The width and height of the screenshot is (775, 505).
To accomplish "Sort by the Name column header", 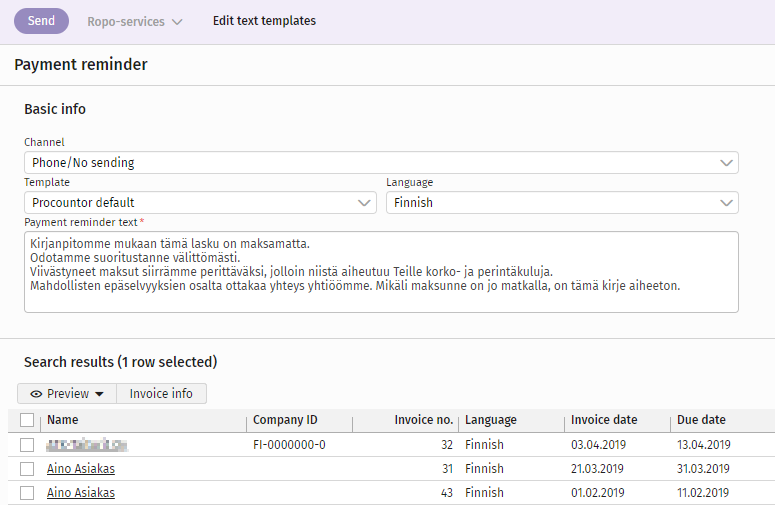I will (63, 420).
